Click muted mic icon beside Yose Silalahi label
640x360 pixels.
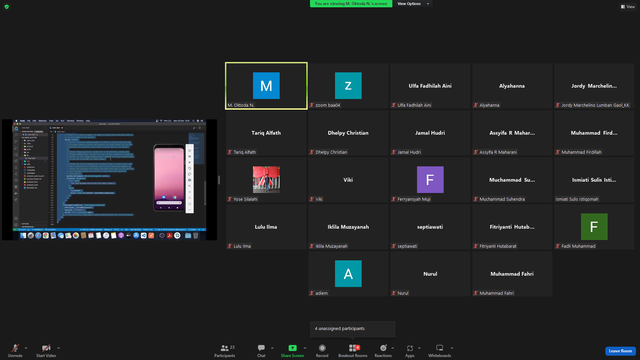click(230, 199)
